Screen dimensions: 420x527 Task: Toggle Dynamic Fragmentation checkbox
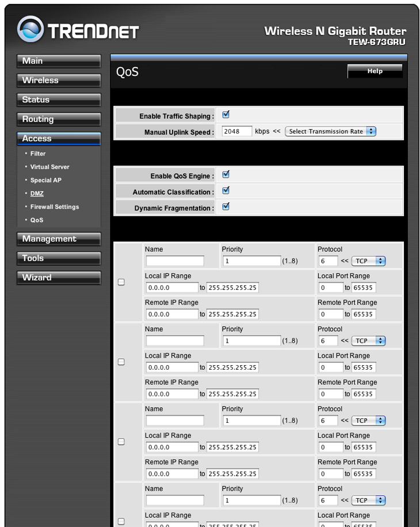pyautogui.click(x=226, y=207)
